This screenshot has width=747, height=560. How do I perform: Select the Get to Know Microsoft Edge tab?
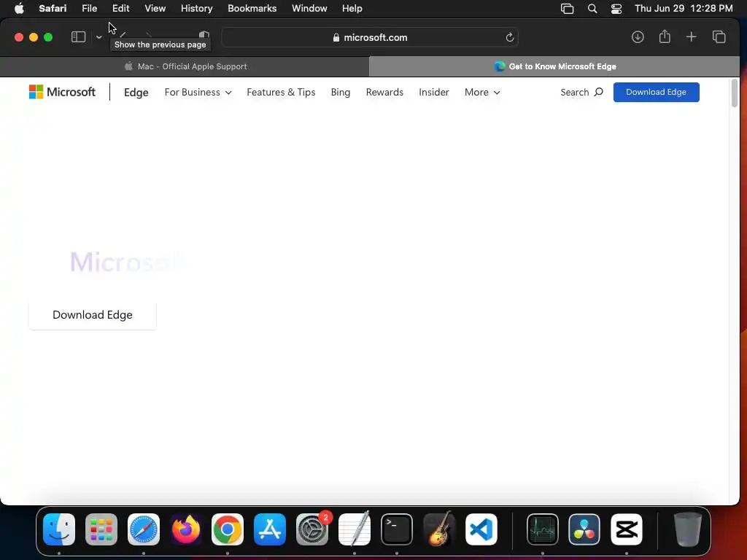pos(554,66)
